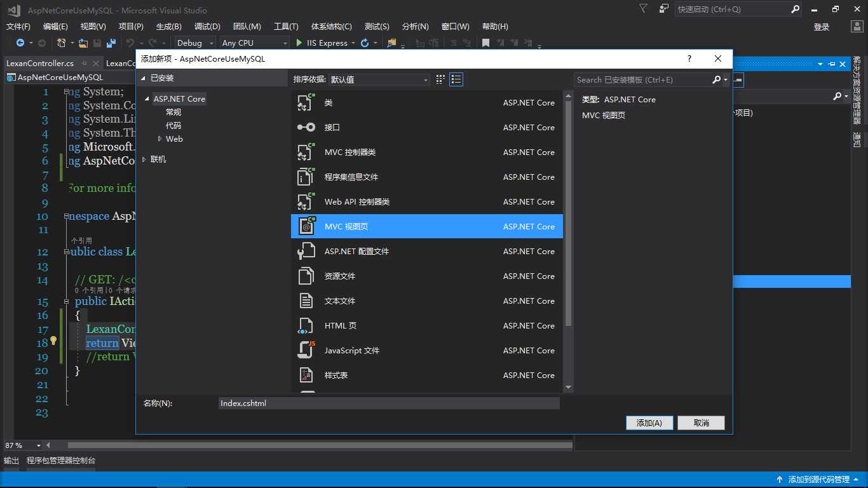Expand the 联机 online section
The image size is (868, 488).
coord(144,159)
